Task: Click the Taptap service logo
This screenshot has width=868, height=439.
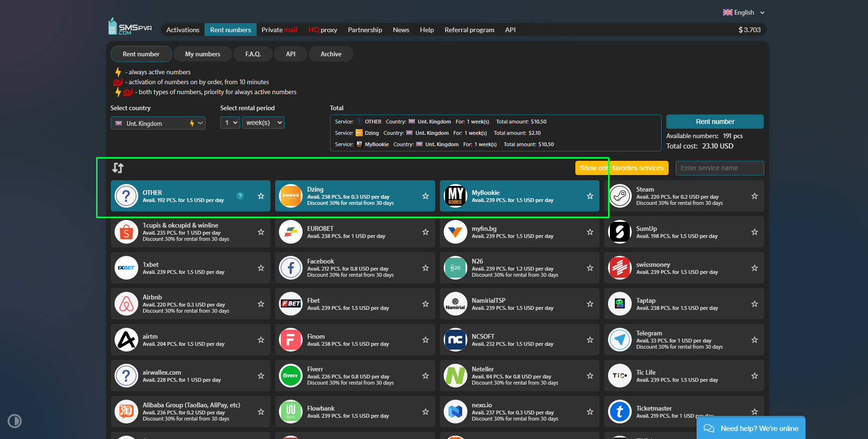Action: click(620, 304)
